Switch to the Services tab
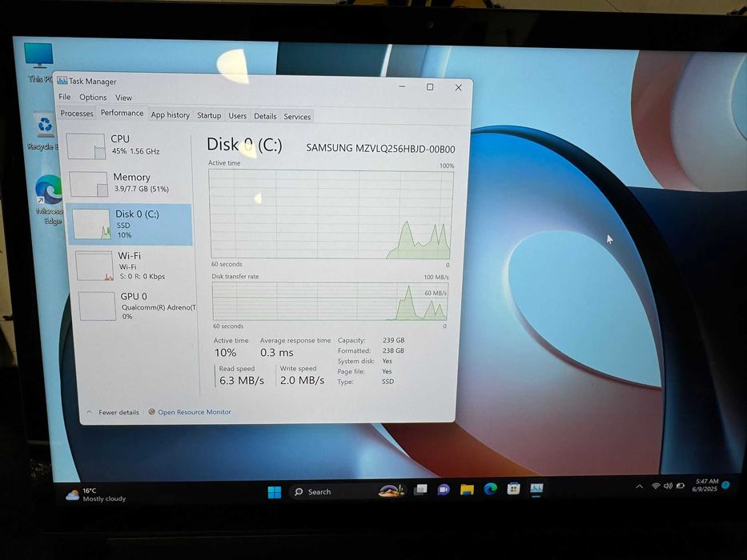This screenshot has width=747, height=560. 297,117
